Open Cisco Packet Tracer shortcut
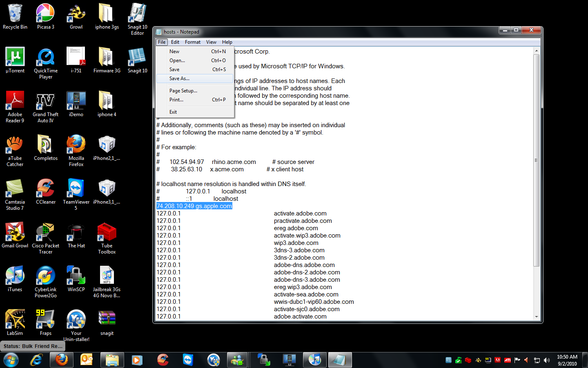The width and height of the screenshot is (588, 368). (x=46, y=238)
